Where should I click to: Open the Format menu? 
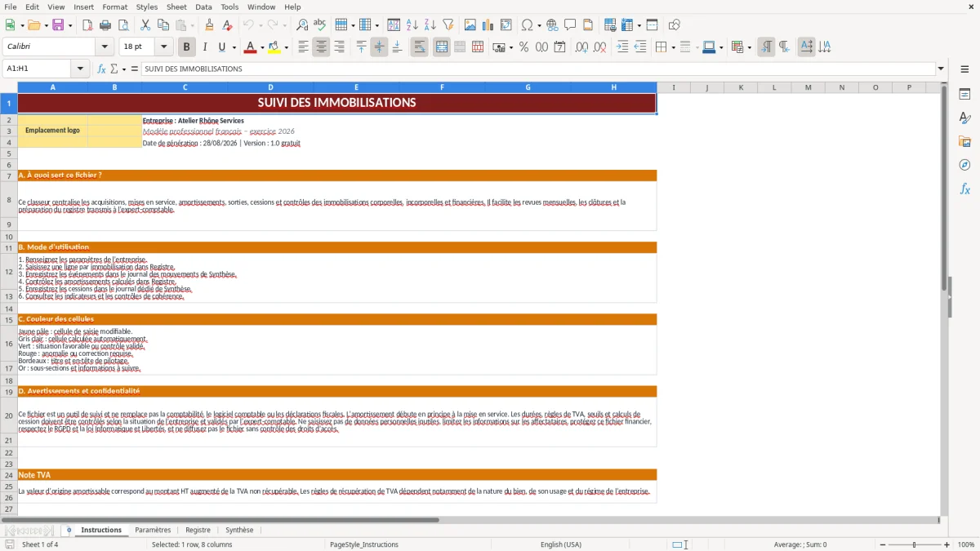click(114, 7)
